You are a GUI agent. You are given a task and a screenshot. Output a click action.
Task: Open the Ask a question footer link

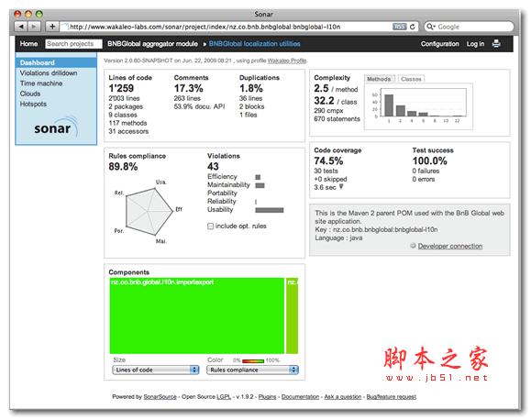pyautogui.click(x=343, y=397)
